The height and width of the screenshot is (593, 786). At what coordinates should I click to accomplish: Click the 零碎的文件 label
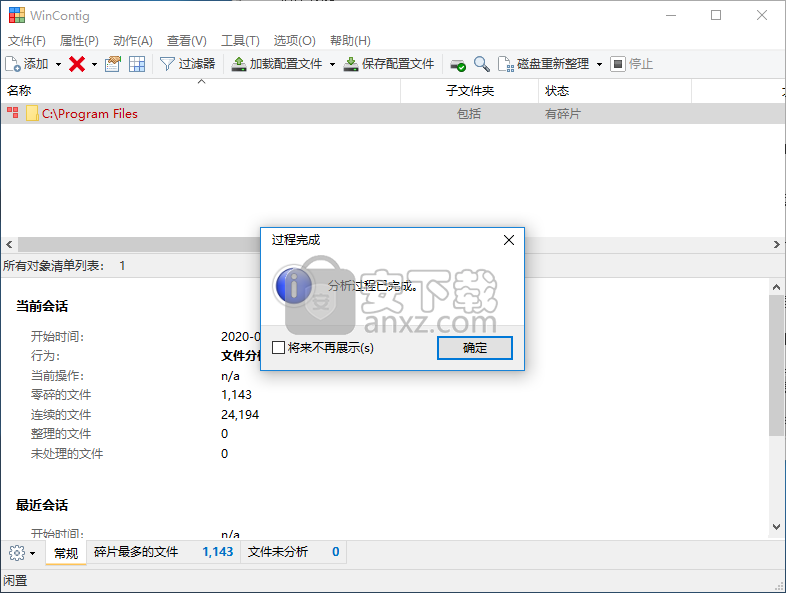61,395
